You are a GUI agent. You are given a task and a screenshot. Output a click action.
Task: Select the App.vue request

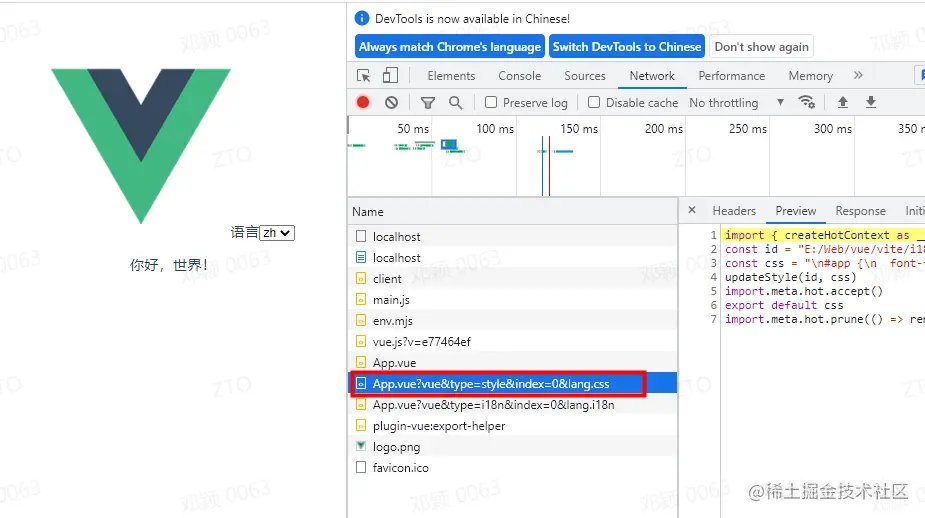coord(512,363)
